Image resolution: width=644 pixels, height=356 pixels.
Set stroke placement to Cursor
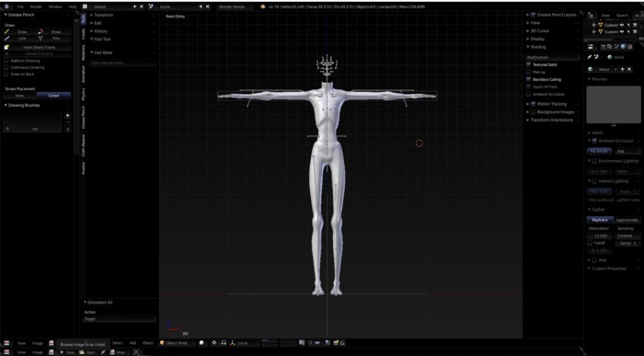pos(53,96)
